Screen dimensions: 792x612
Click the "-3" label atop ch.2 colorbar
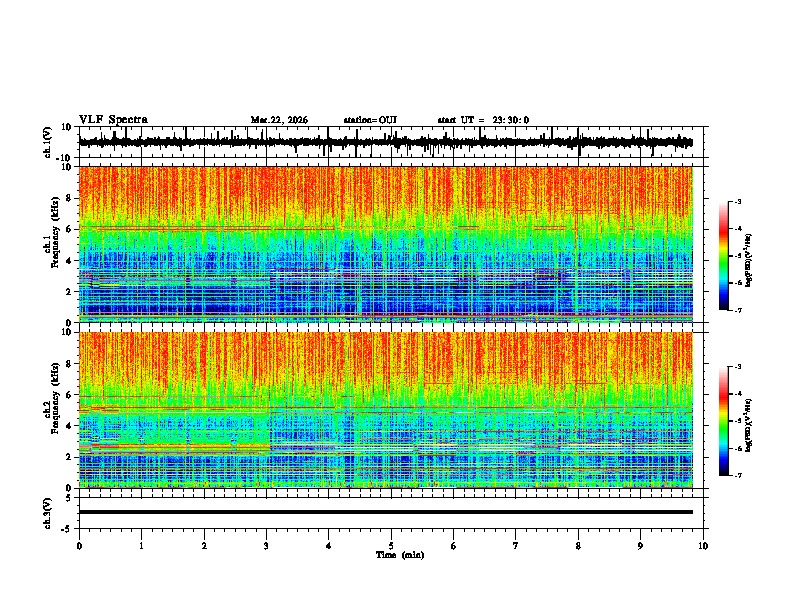[738, 367]
